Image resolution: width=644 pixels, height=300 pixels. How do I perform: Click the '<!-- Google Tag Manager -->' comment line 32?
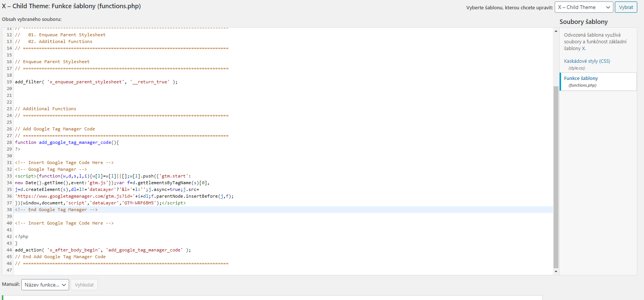click(x=51, y=169)
